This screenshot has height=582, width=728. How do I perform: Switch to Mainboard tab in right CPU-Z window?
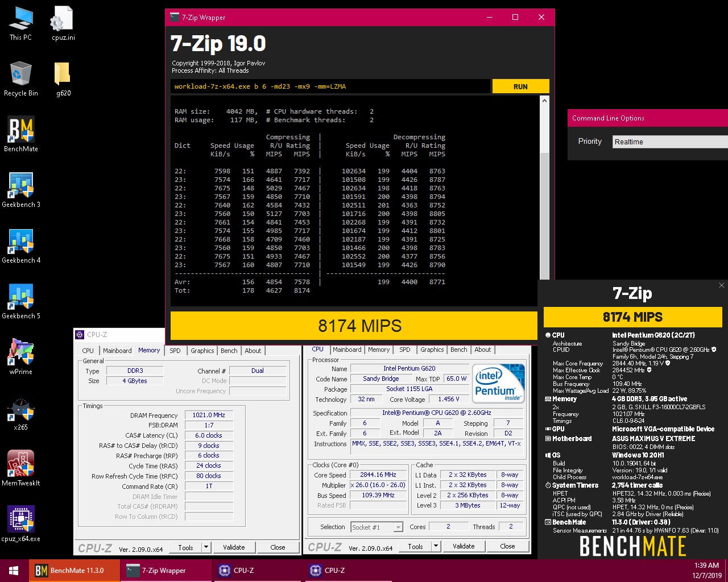click(347, 350)
